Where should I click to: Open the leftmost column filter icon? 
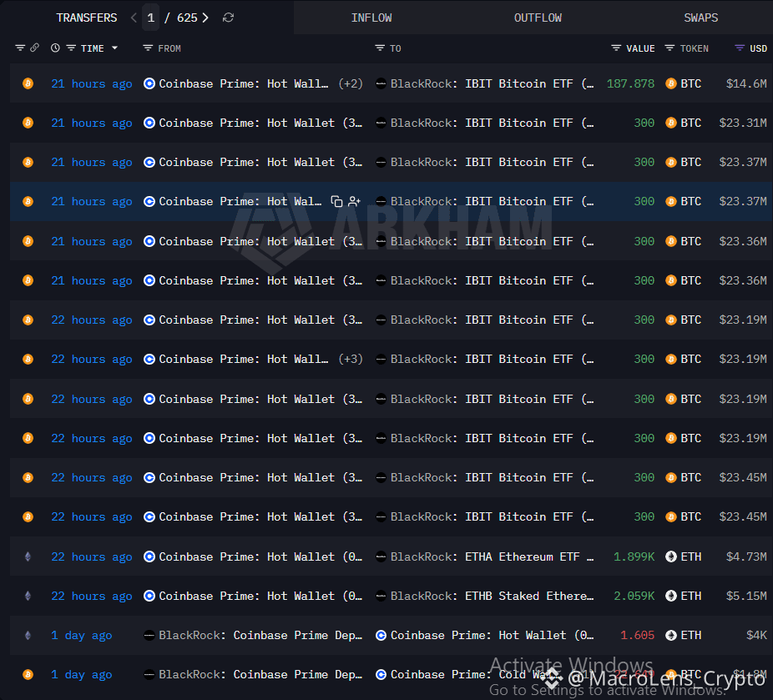click(x=20, y=48)
